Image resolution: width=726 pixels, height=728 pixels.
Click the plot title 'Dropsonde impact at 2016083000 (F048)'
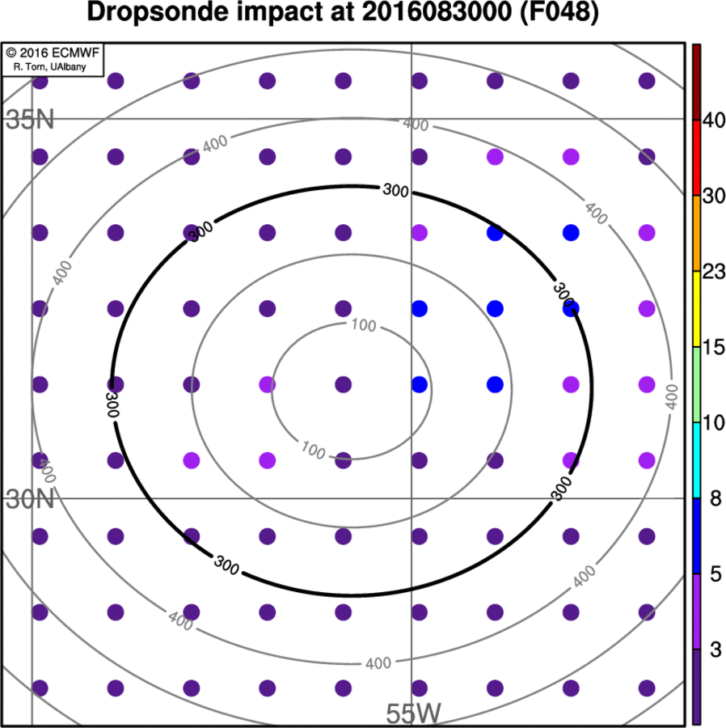343,12
